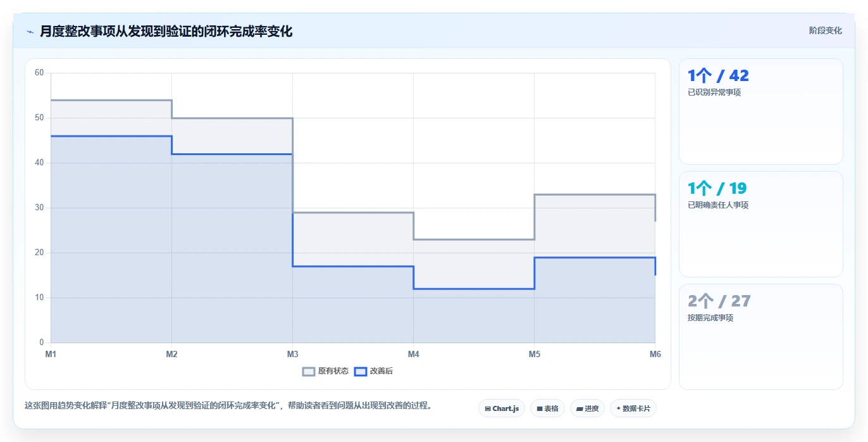Screen dimensions: 868x442
Task: Click the y-axis value 10
Action: click(x=39, y=298)
